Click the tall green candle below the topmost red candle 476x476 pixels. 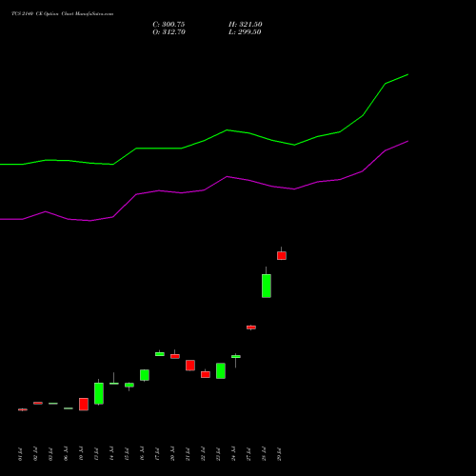(267, 286)
